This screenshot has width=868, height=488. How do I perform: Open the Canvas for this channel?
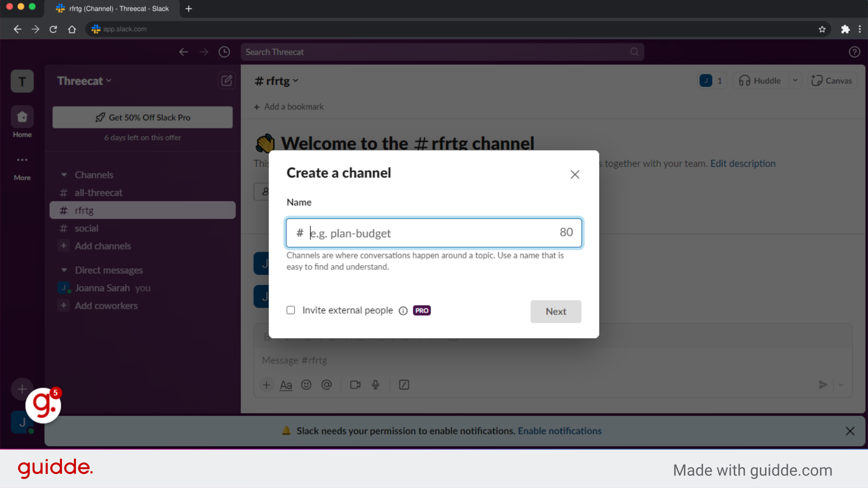pos(832,80)
